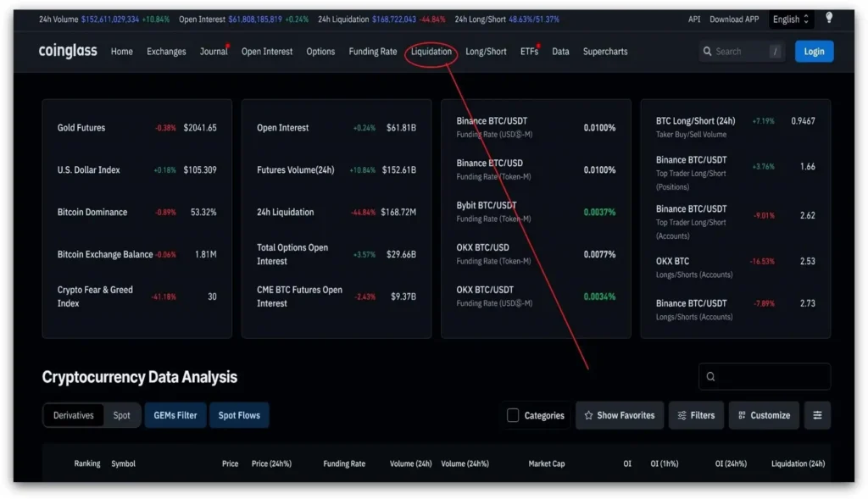The image size is (868, 499).
Task: Click the OKX BTC Longs/Shorts row
Action: tap(735, 267)
